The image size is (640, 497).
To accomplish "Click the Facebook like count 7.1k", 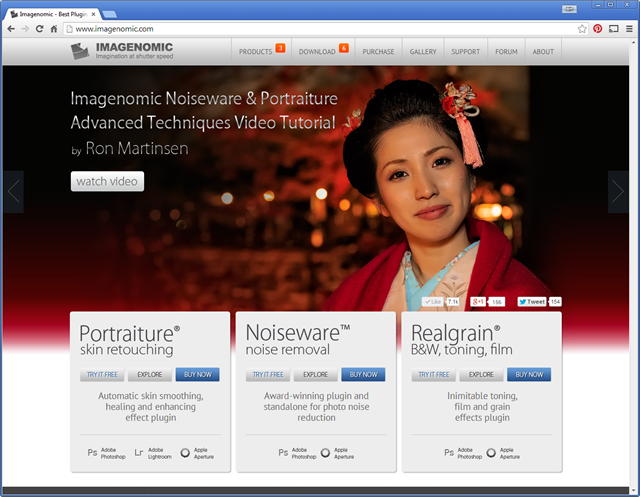I will click(453, 302).
